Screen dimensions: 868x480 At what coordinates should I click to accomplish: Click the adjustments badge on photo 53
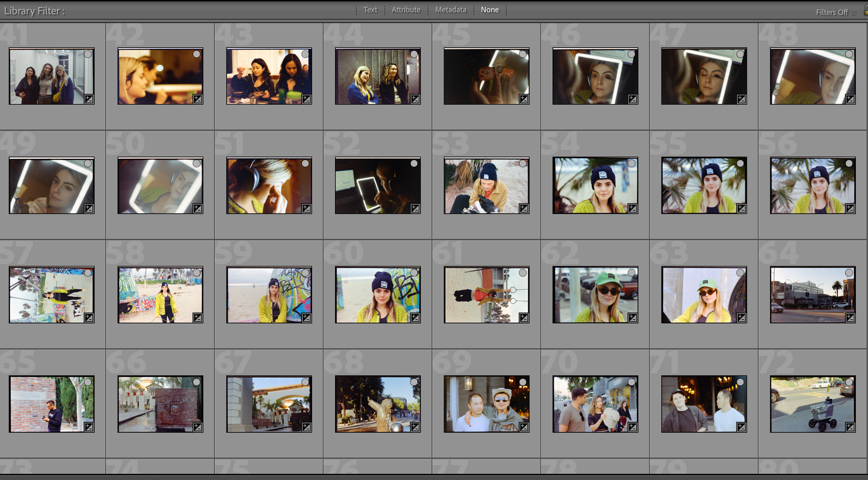tap(524, 209)
